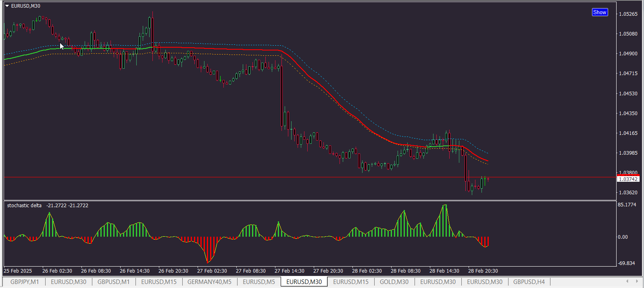Open EURUSD,M15 tab next to GOLD,M30
The image size is (644, 288).
pyautogui.click(x=351, y=282)
